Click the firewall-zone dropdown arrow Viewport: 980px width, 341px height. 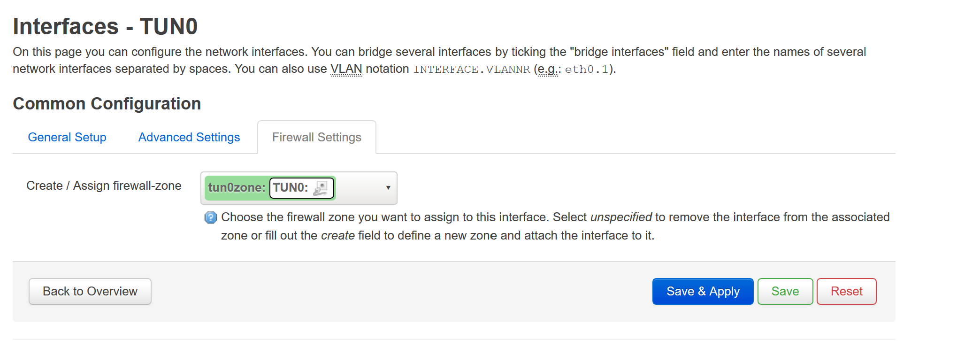pyautogui.click(x=388, y=188)
